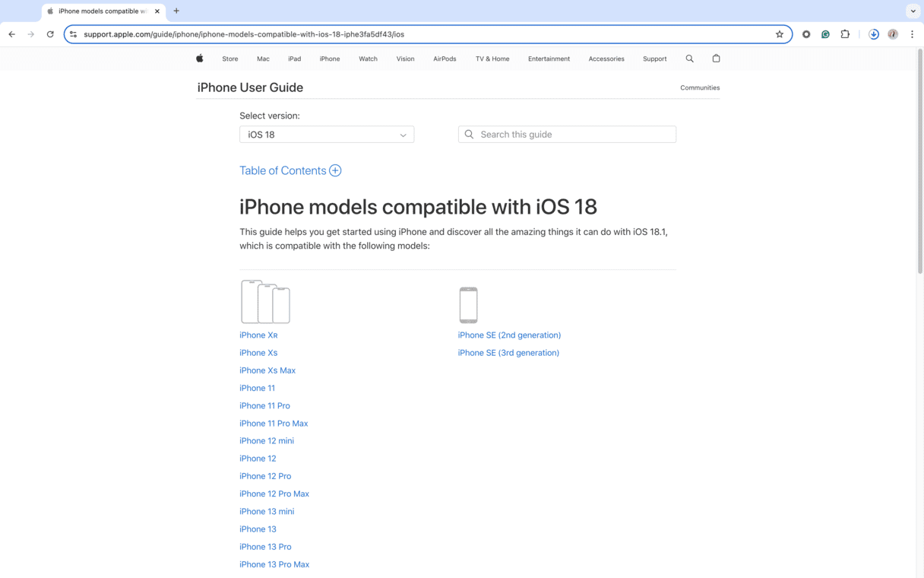
Task: Open the tab search dropdown arrow
Action: coord(913,11)
